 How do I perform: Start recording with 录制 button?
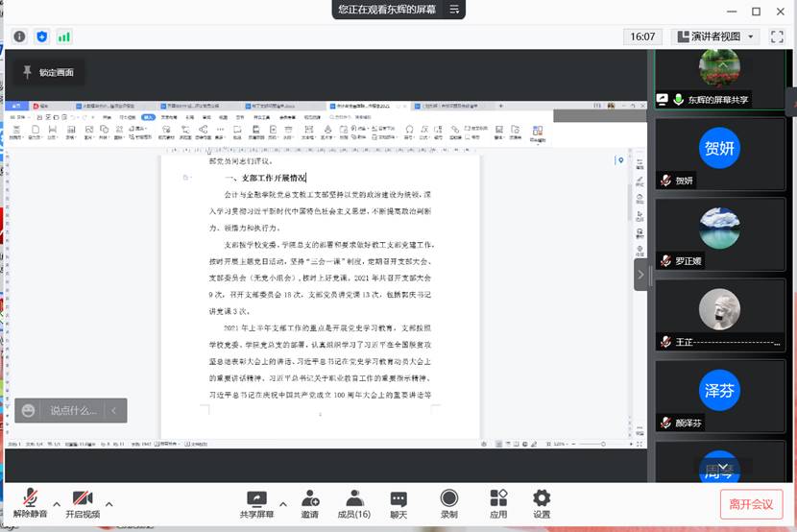[x=449, y=503]
